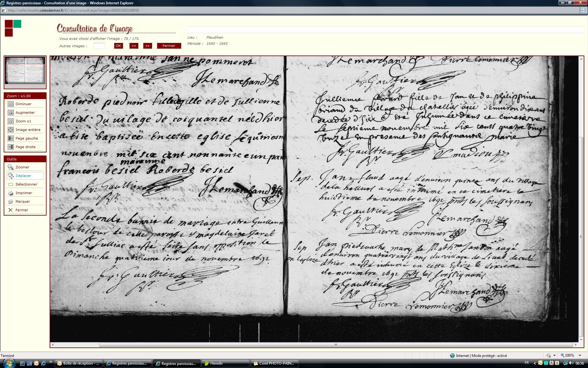Activate the Déplacer hand tool
The width and height of the screenshot is (588, 368).
pyautogui.click(x=11, y=176)
